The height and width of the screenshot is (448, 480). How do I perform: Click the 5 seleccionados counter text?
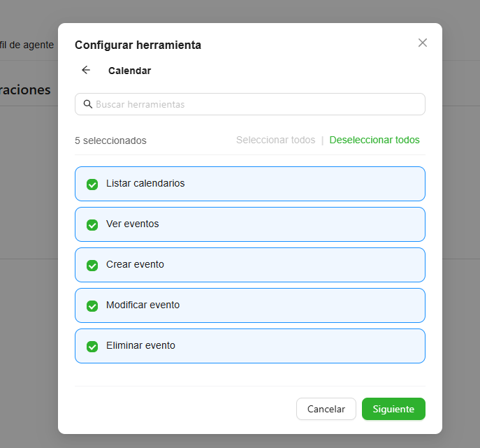[x=110, y=140]
